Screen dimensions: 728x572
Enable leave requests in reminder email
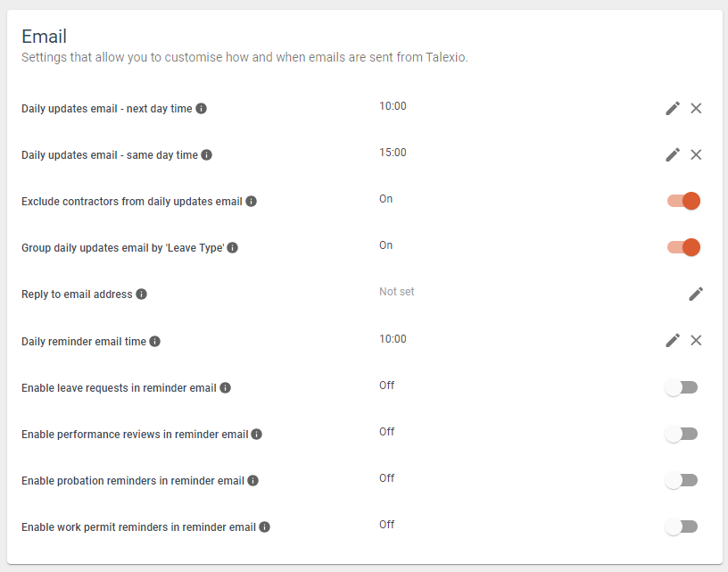point(682,387)
